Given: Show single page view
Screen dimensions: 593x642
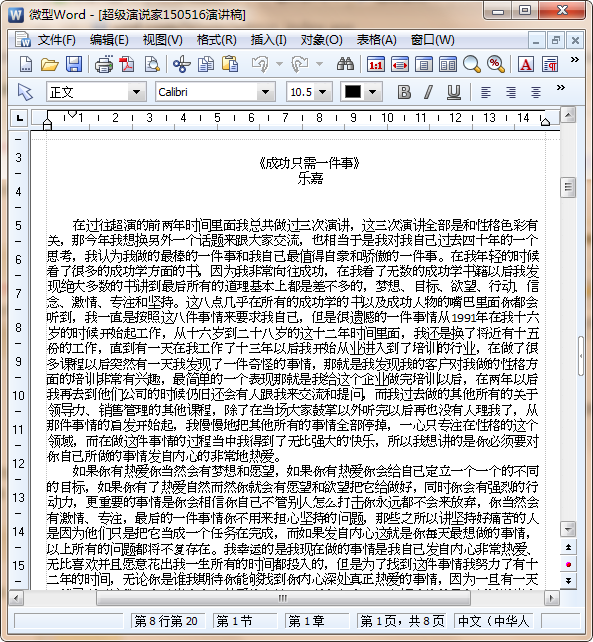Looking at the screenshot, I should (424, 64).
